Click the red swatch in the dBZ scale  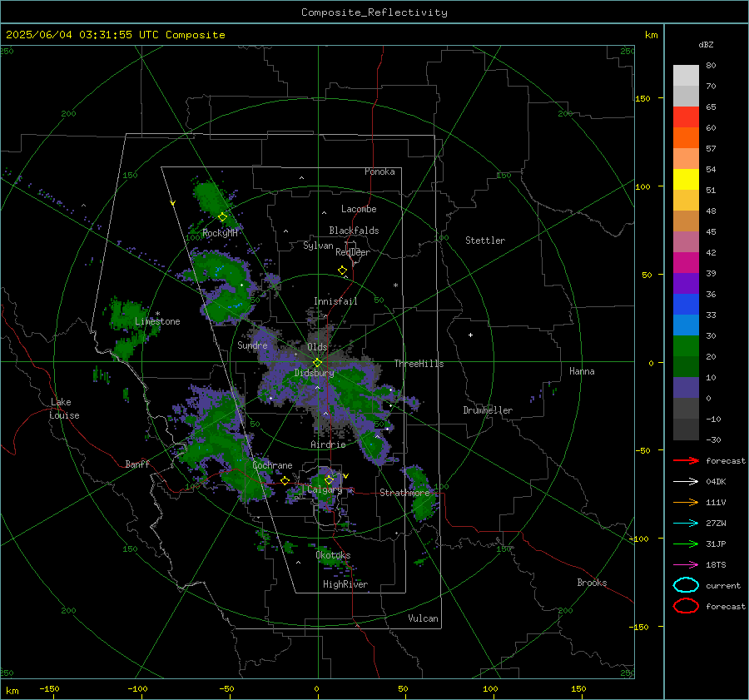(686, 117)
